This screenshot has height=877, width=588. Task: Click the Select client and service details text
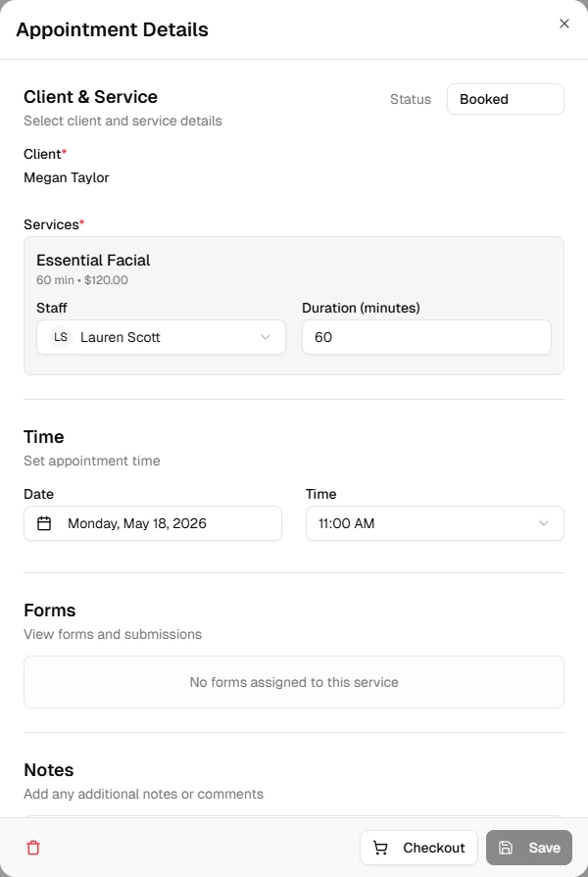coord(123,121)
